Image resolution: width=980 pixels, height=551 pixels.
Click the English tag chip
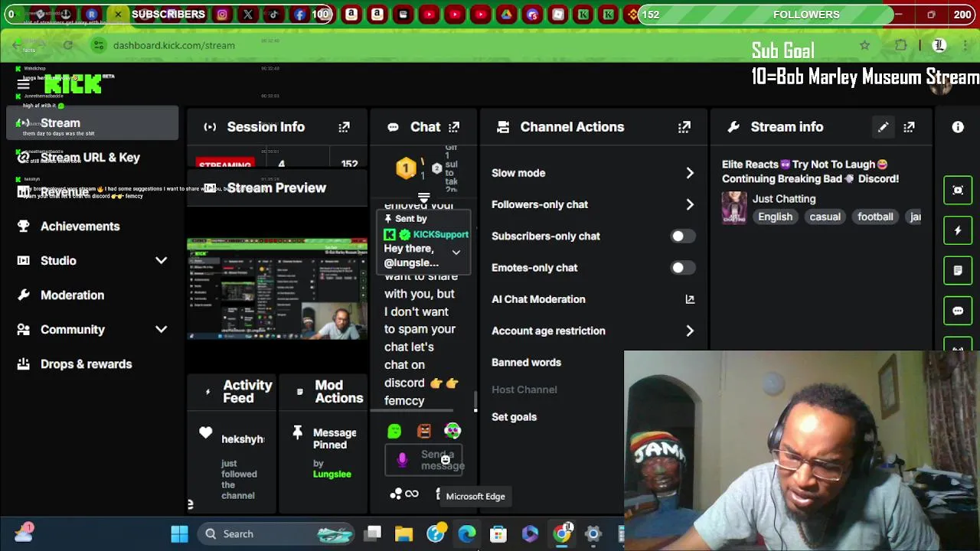775,217
